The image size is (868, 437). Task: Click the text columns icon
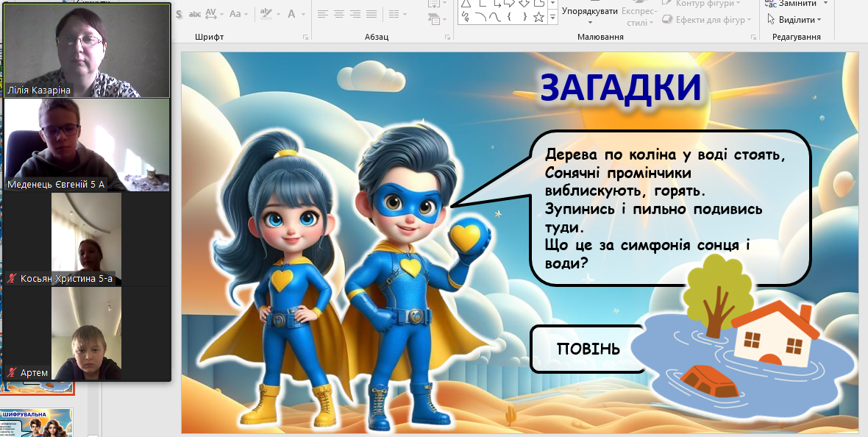(x=394, y=14)
